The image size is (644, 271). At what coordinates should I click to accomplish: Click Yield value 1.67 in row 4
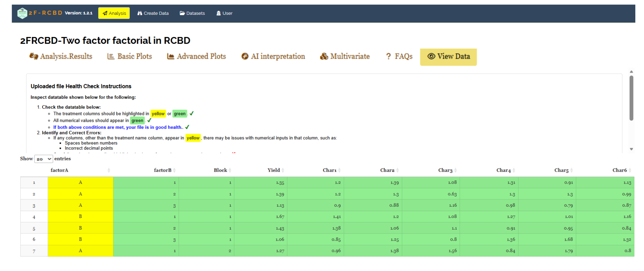click(x=280, y=217)
